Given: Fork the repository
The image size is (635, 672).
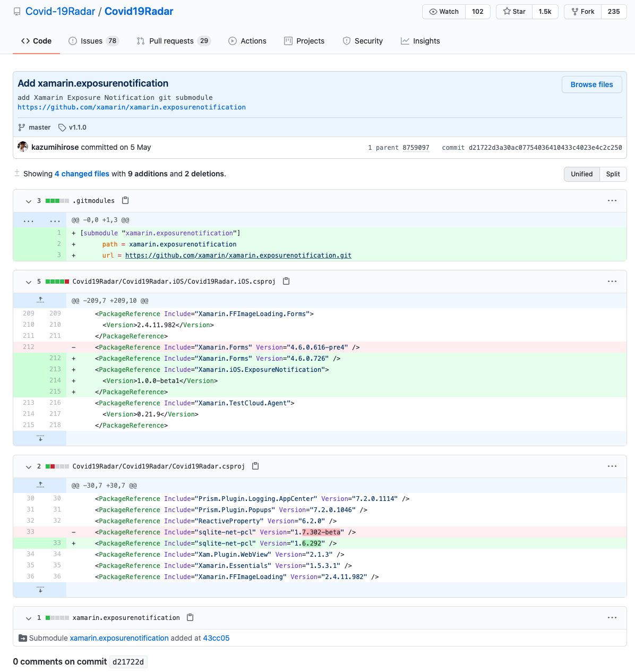Looking at the screenshot, I should pyautogui.click(x=583, y=12).
